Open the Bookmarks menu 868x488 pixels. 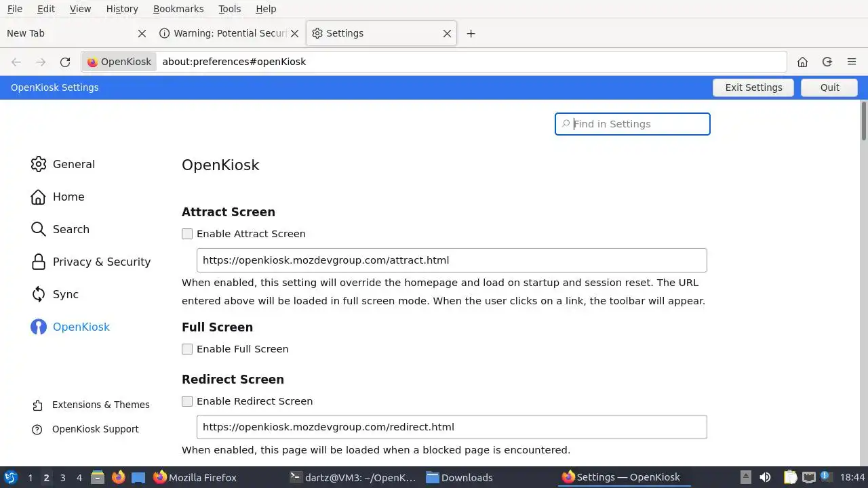click(178, 9)
